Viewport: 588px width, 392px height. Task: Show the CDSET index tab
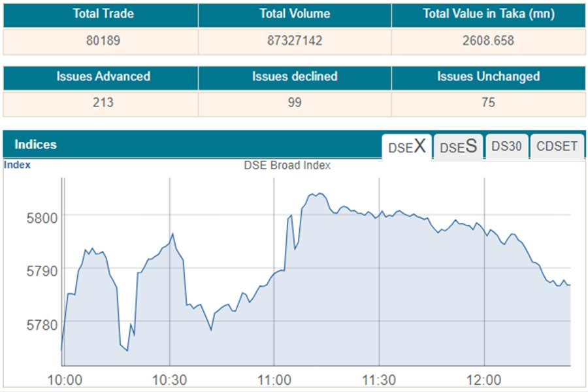(557, 146)
